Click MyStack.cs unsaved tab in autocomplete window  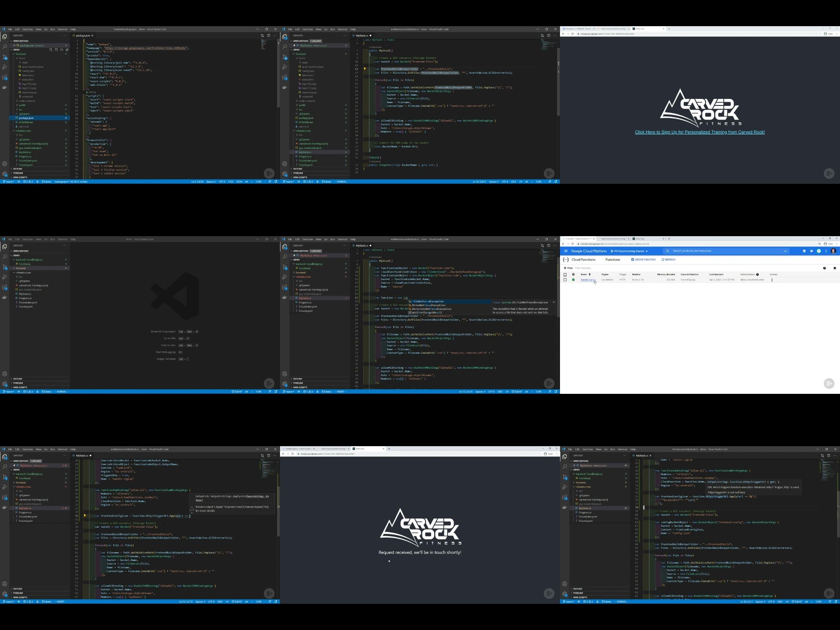362,245
